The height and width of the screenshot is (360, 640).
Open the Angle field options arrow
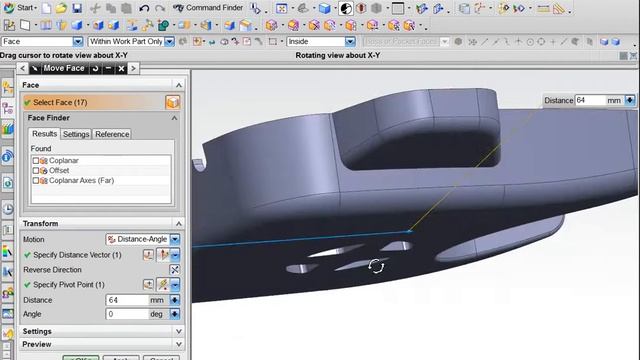pos(175,314)
